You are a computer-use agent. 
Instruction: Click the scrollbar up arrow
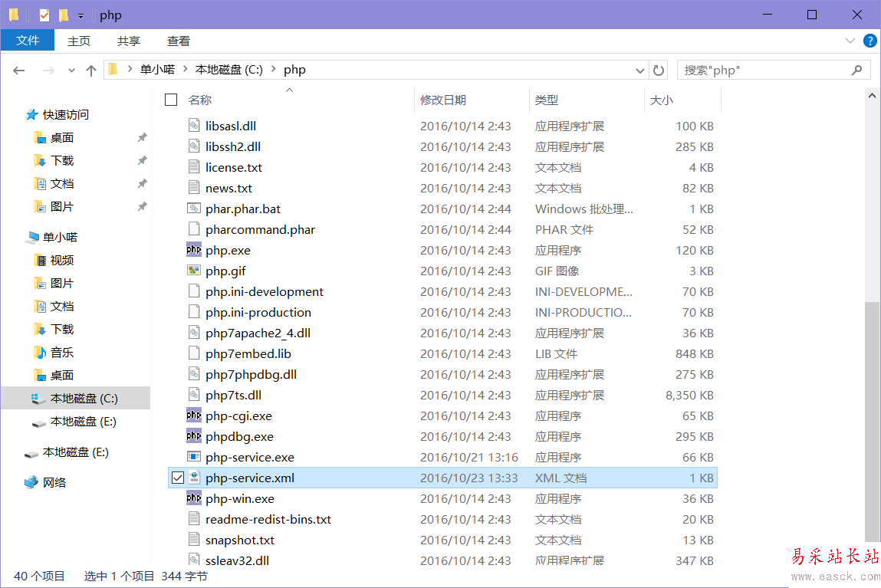[872, 96]
